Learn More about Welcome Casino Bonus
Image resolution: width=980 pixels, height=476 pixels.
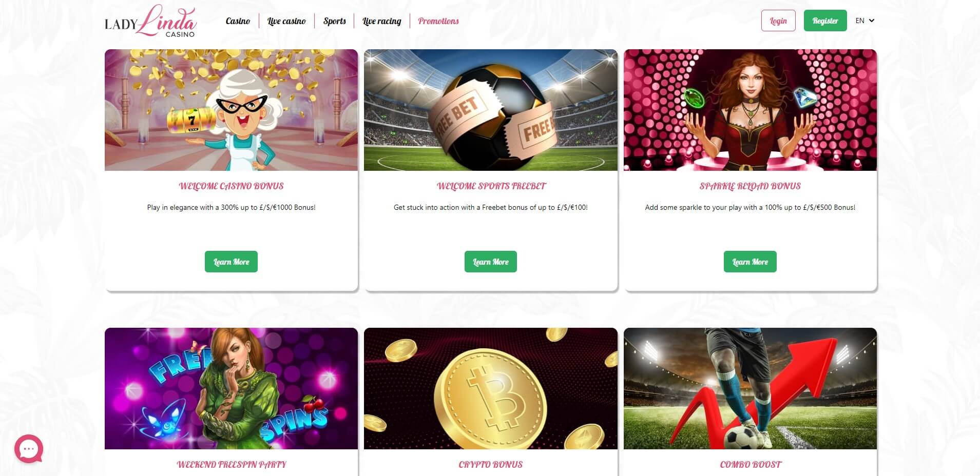[x=231, y=262]
